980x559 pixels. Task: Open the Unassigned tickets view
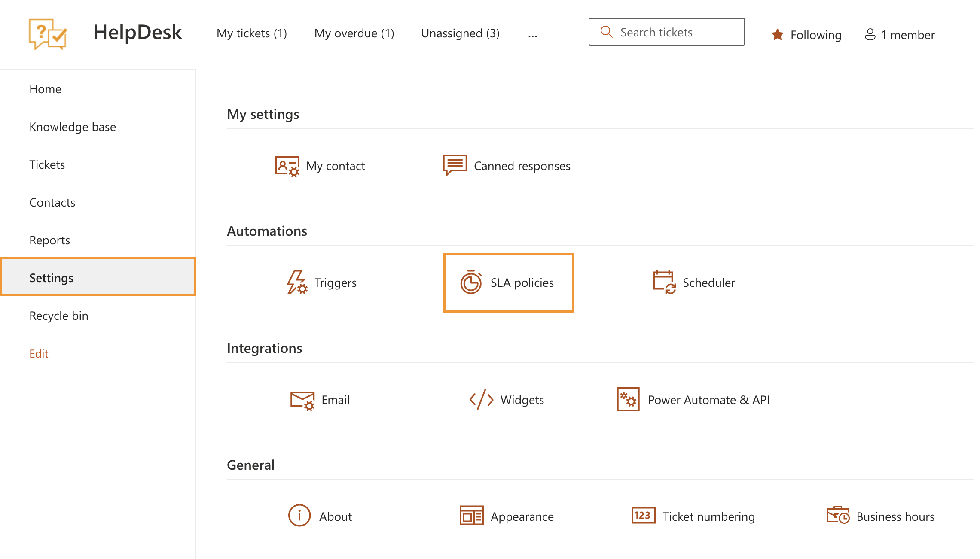461,33
